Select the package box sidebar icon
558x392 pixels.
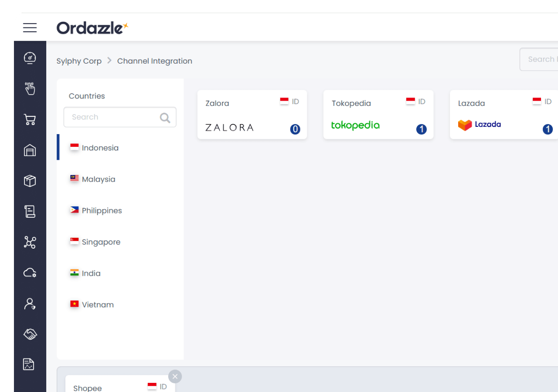point(30,181)
